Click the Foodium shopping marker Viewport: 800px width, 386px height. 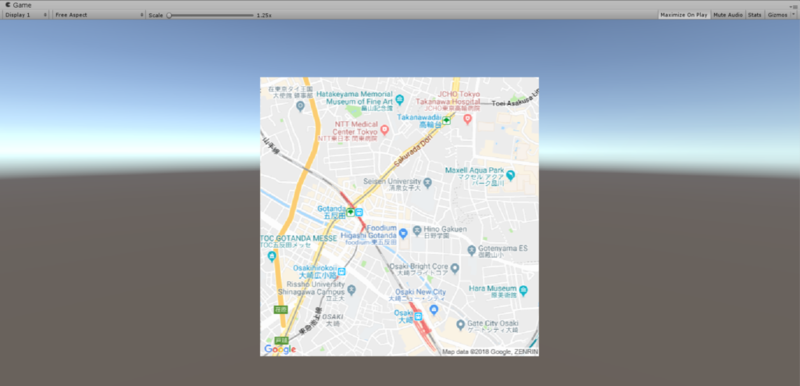pyautogui.click(x=403, y=233)
